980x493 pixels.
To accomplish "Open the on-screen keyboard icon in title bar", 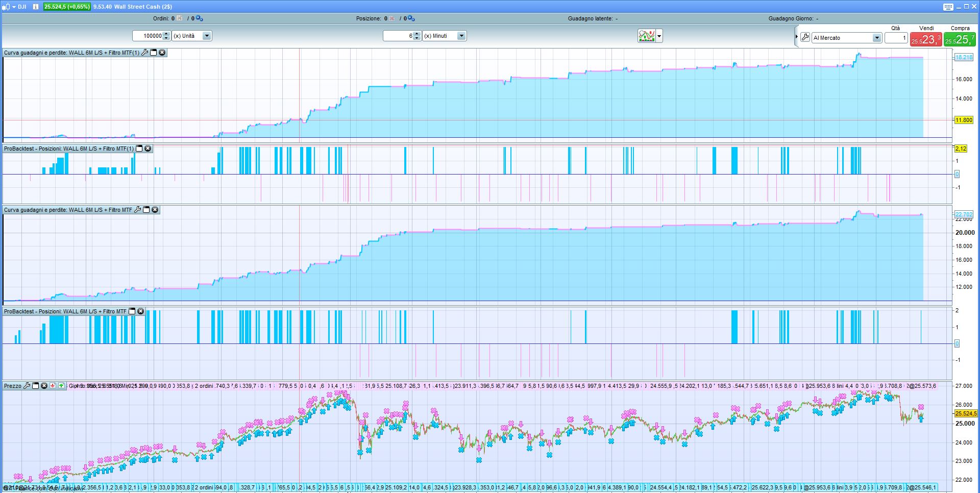I will point(948,7).
